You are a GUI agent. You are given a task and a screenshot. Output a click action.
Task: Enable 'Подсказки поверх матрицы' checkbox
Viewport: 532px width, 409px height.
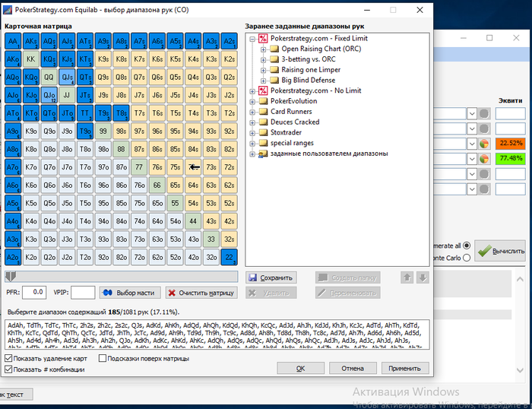102,358
